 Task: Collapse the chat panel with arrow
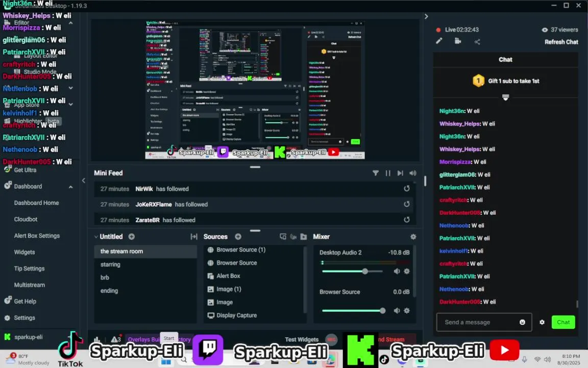click(426, 16)
